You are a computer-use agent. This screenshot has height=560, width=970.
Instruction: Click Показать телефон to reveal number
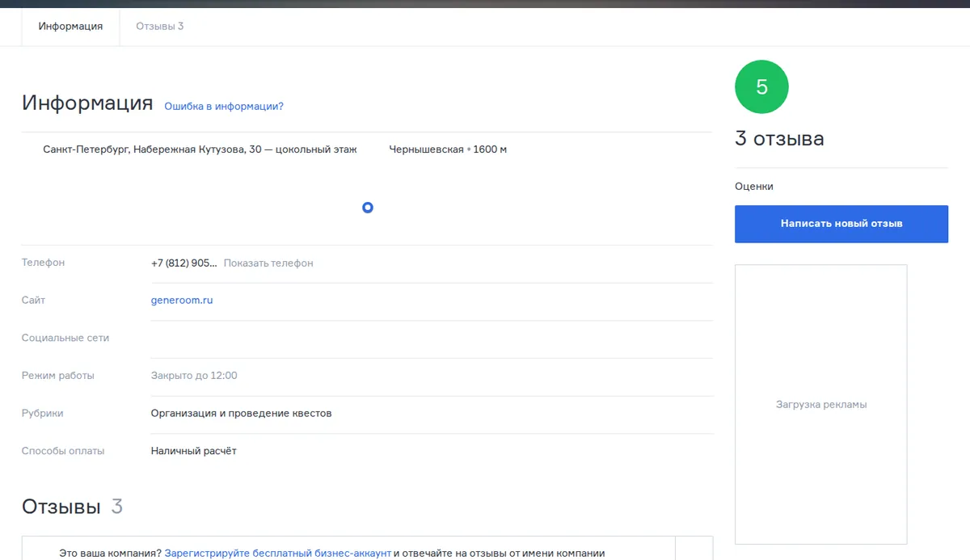(268, 263)
